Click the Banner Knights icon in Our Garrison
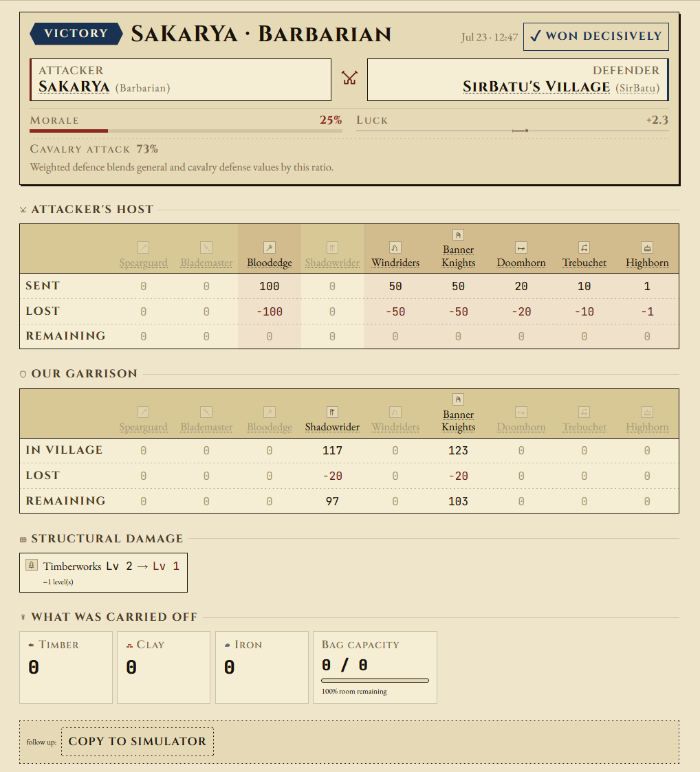The height and width of the screenshot is (772, 700). (x=458, y=400)
